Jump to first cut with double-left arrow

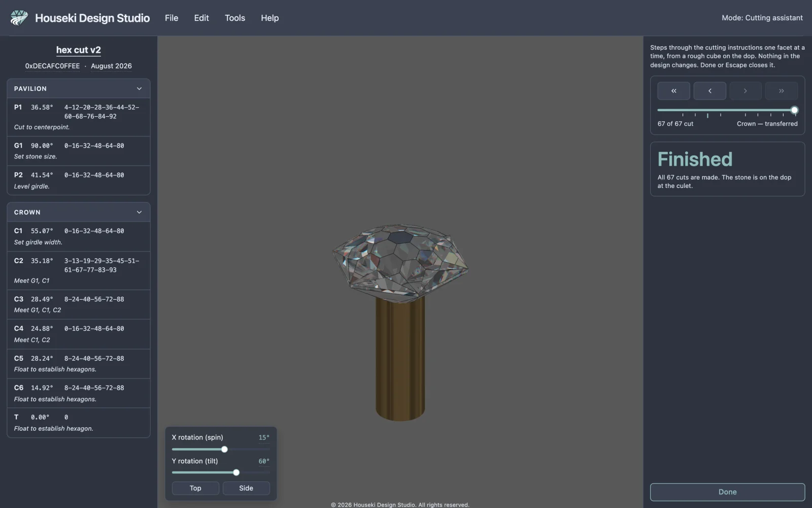pos(673,91)
